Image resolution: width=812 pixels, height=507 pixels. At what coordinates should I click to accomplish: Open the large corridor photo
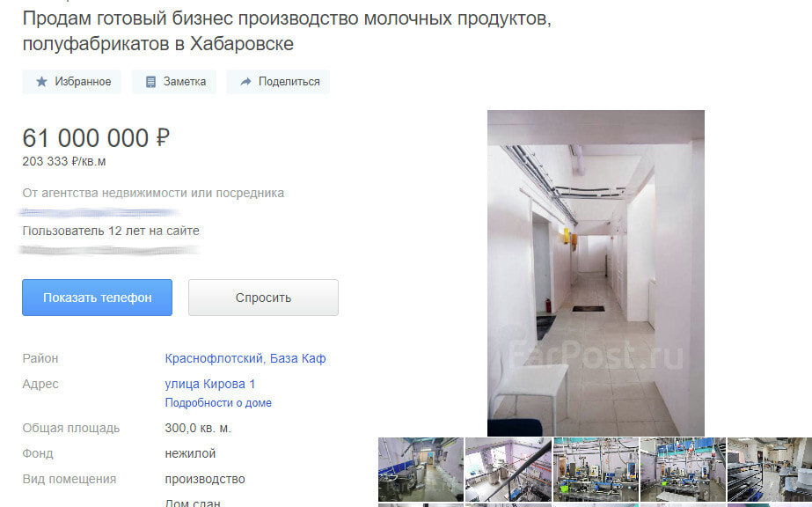596,273
